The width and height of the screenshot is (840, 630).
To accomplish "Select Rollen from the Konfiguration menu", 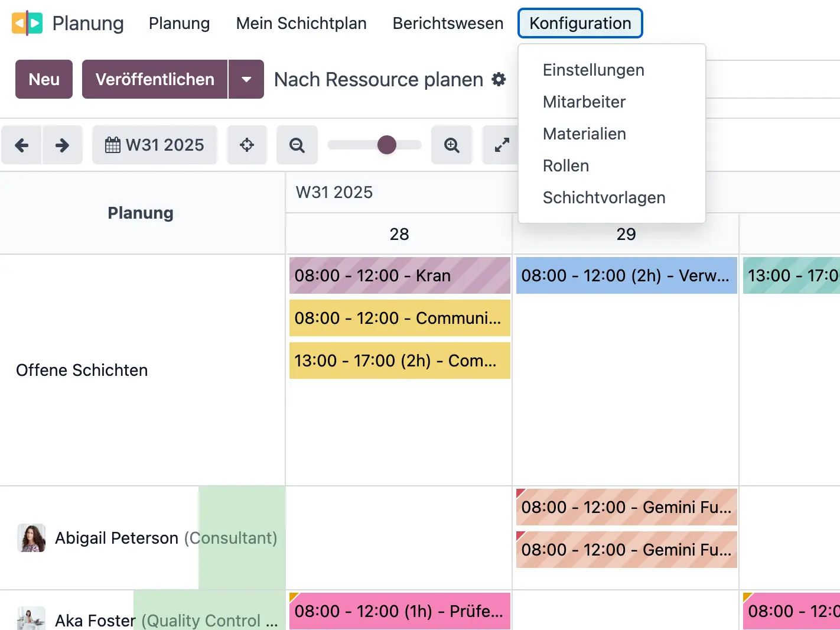I will [x=565, y=165].
